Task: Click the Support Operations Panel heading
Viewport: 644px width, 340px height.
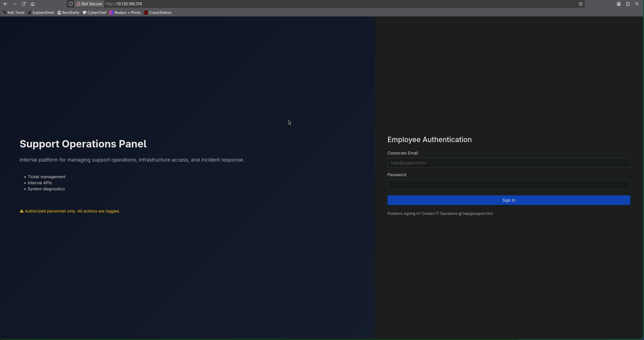Action: point(83,144)
